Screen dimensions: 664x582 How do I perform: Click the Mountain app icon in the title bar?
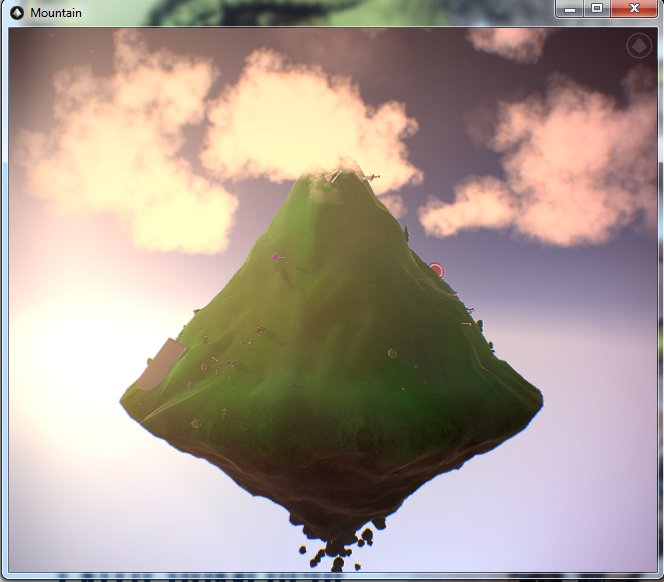pyautogui.click(x=17, y=13)
